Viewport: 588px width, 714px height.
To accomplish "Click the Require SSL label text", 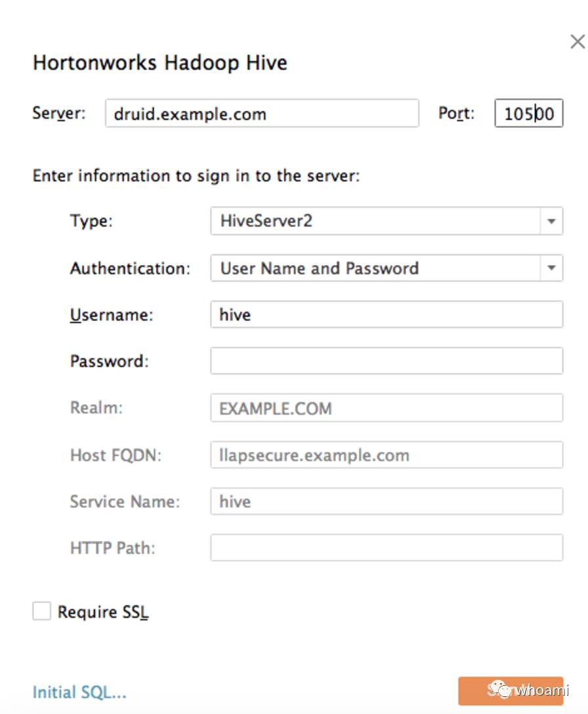I will coord(103,612).
